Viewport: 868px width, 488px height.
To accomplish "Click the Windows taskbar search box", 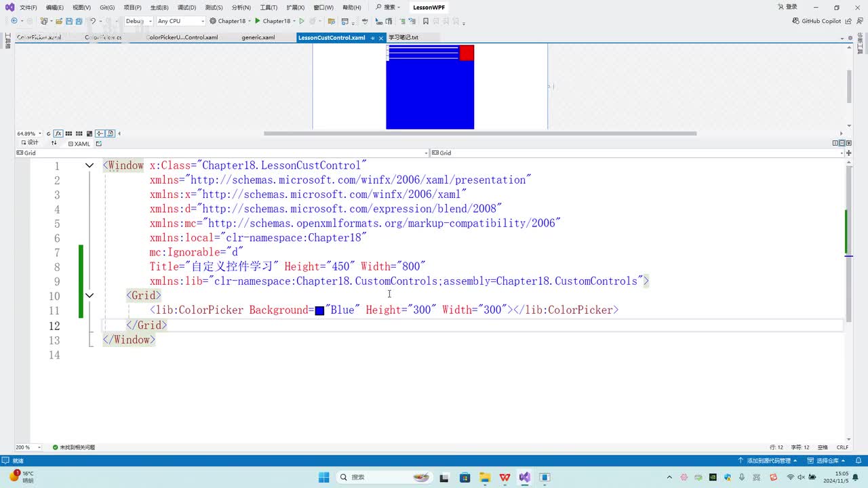I will (x=384, y=477).
